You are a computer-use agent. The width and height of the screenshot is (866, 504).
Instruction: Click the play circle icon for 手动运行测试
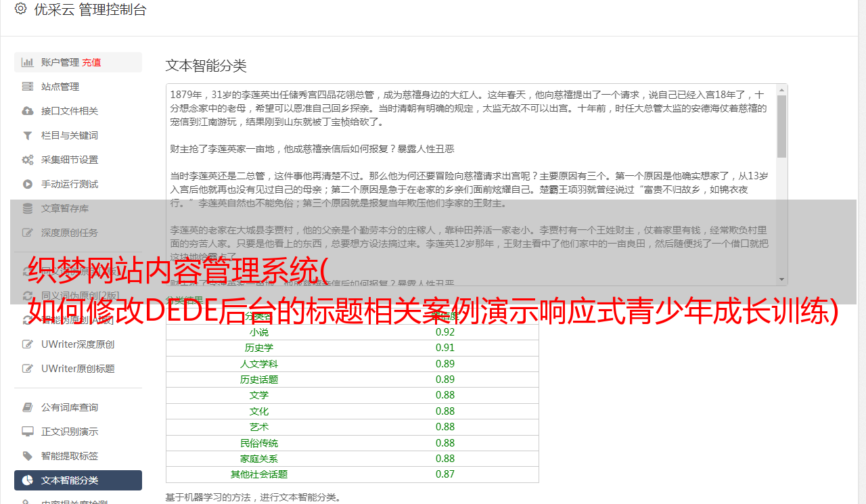point(28,184)
